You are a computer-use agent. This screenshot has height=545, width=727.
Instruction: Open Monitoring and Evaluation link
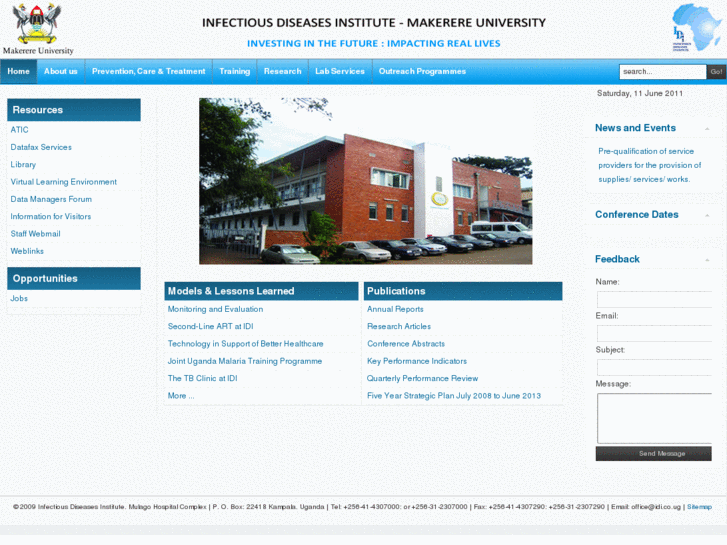215,309
